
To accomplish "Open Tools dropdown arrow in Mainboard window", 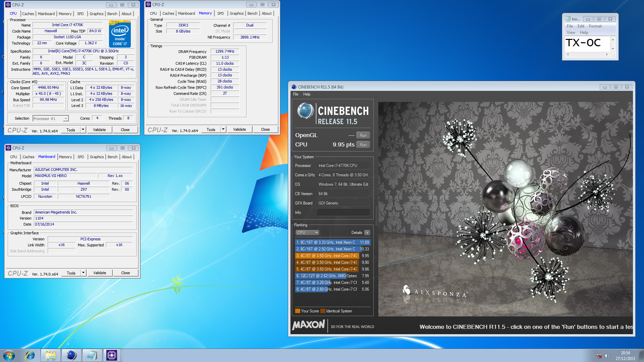I will (x=84, y=273).
